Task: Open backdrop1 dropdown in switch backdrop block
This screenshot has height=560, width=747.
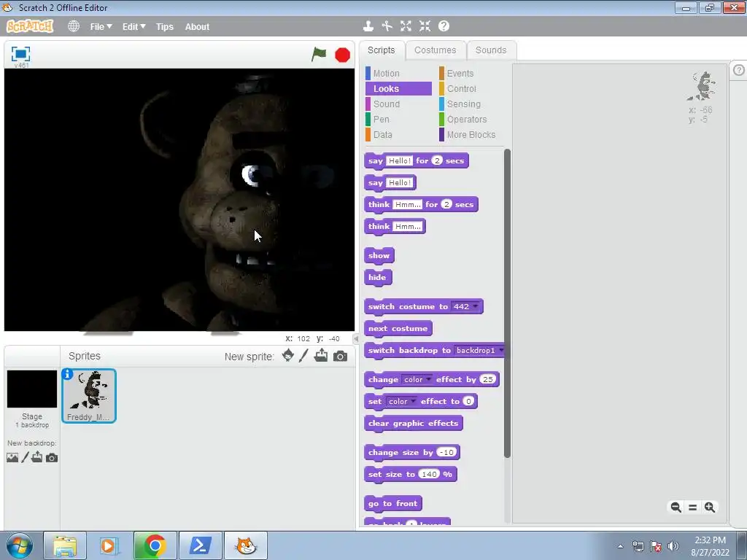Action: pyautogui.click(x=479, y=351)
